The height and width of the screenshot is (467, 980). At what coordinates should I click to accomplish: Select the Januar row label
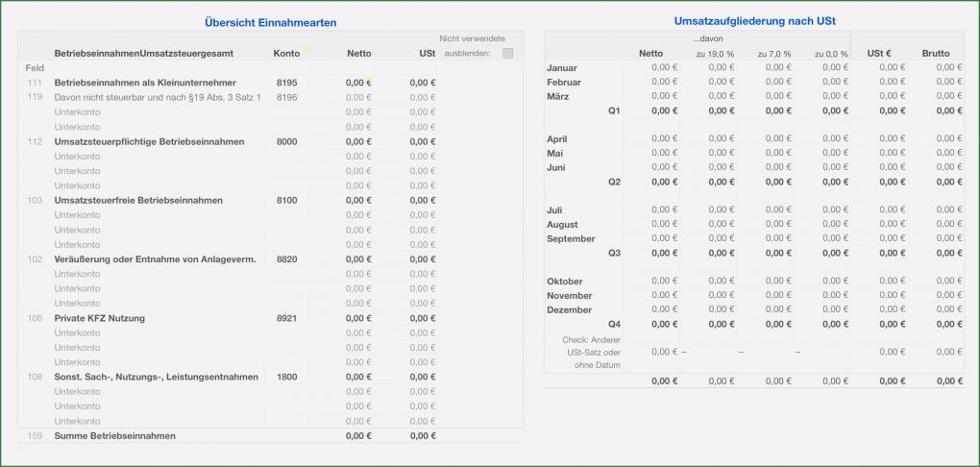coord(562,68)
